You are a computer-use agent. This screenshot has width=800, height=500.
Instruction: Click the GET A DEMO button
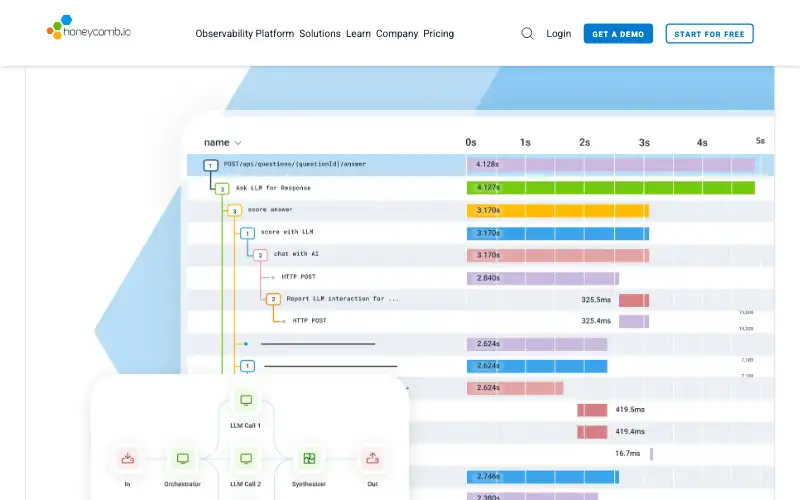point(618,34)
